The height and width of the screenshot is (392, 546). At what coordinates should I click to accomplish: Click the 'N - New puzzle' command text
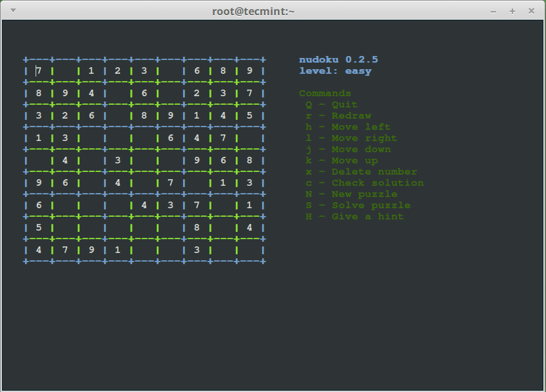(x=351, y=194)
